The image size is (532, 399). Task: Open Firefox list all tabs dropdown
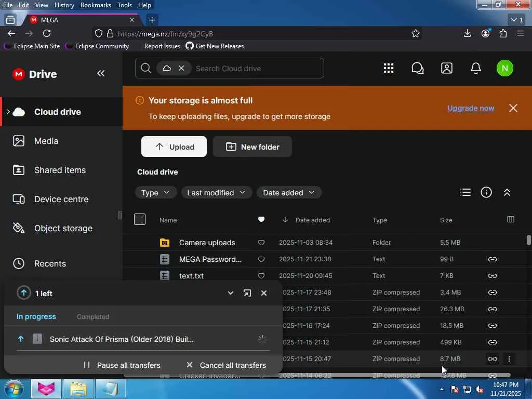(517, 20)
